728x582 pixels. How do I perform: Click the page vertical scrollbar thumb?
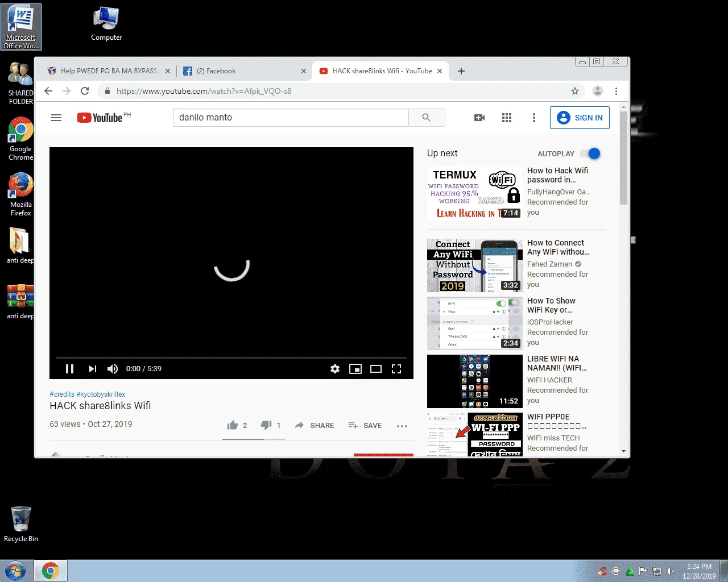pos(624,157)
